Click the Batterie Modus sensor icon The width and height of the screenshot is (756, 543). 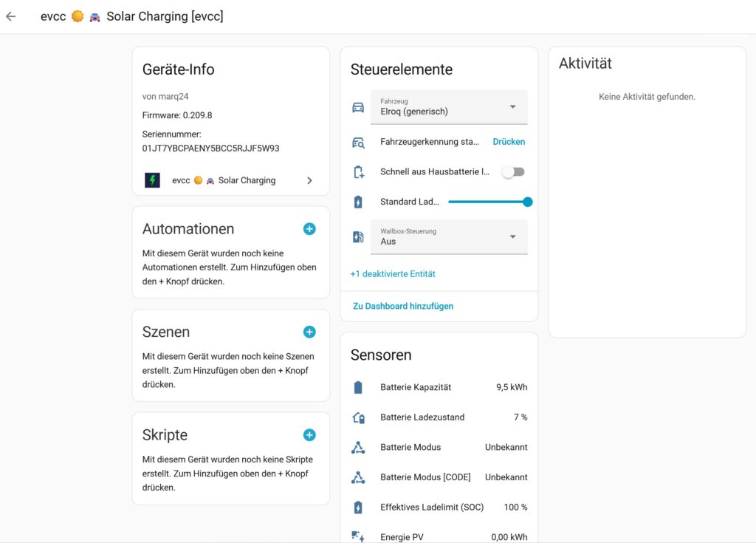358,447
